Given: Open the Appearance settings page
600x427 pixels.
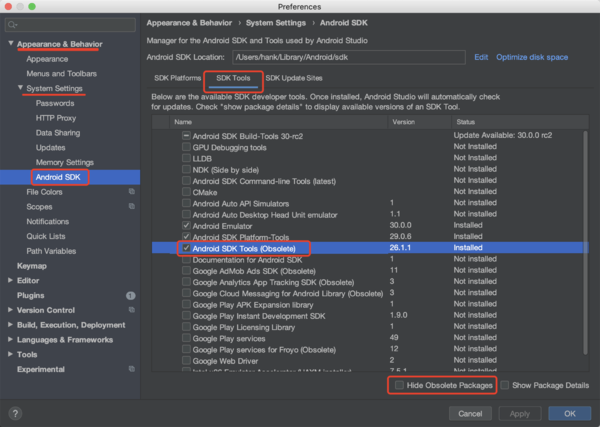Looking at the screenshot, I should tap(47, 59).
